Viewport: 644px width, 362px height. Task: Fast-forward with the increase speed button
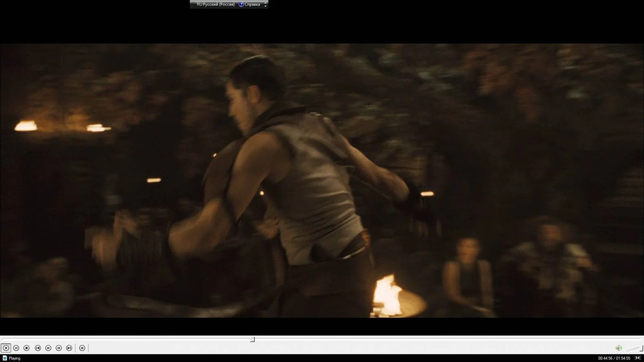(x=59, y=348)
